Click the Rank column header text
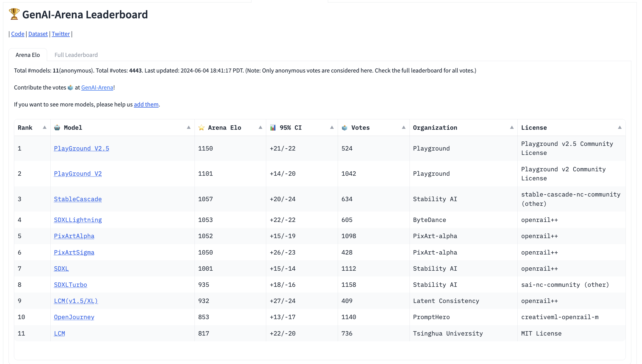Image resolution: width=642 pixels, height=364 pixels. coord(25,128)
